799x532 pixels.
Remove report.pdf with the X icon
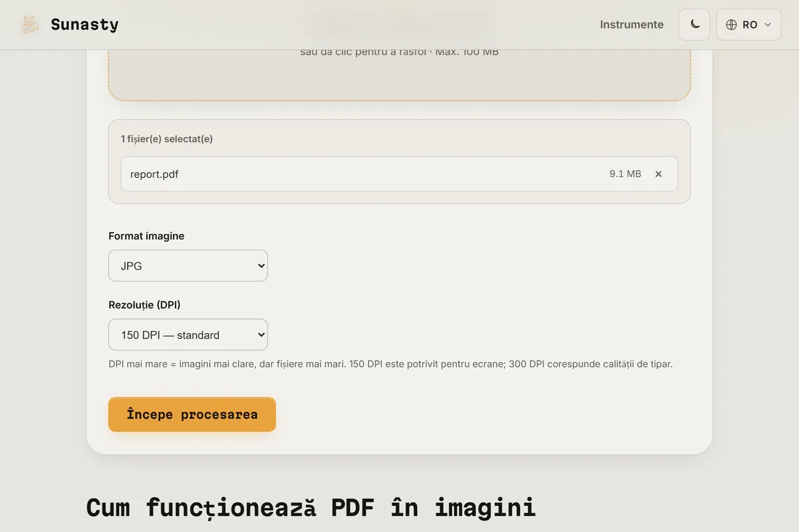(x=658, y=174)
